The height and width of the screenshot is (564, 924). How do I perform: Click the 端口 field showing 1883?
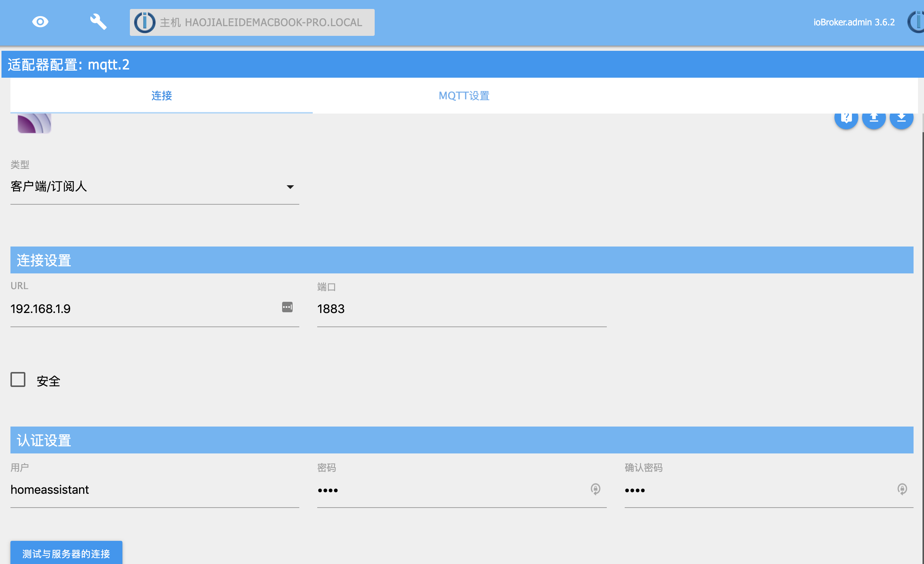coord(461,309)
